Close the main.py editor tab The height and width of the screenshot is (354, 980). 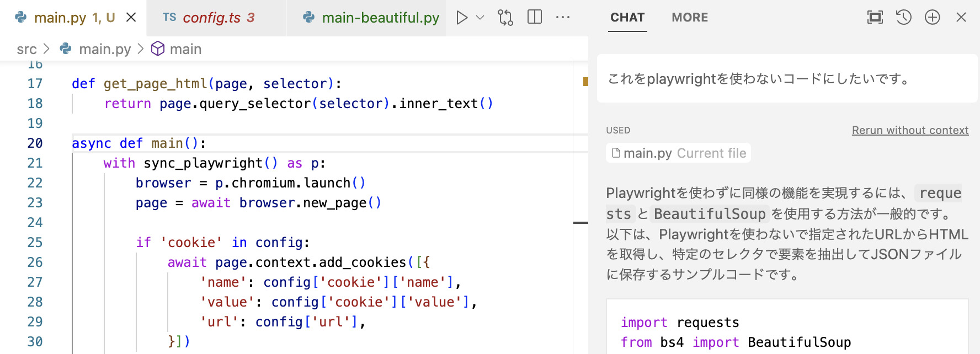[131, 18]
